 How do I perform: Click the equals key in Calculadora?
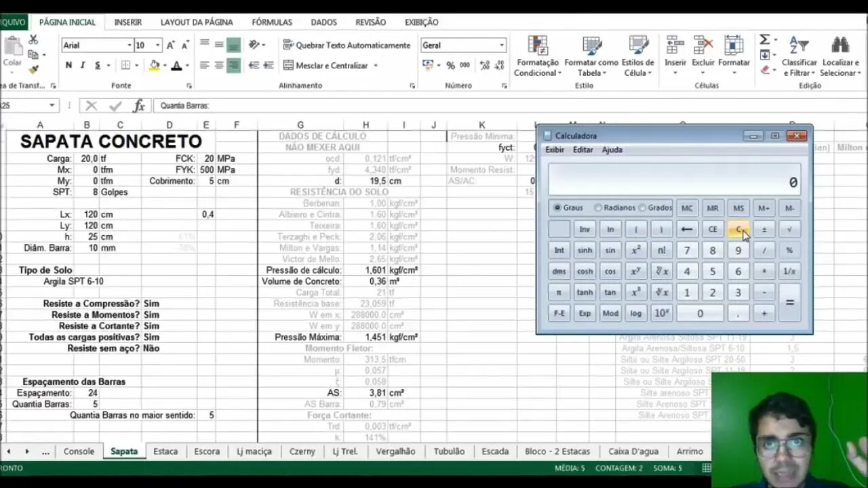tap(789, 303)
